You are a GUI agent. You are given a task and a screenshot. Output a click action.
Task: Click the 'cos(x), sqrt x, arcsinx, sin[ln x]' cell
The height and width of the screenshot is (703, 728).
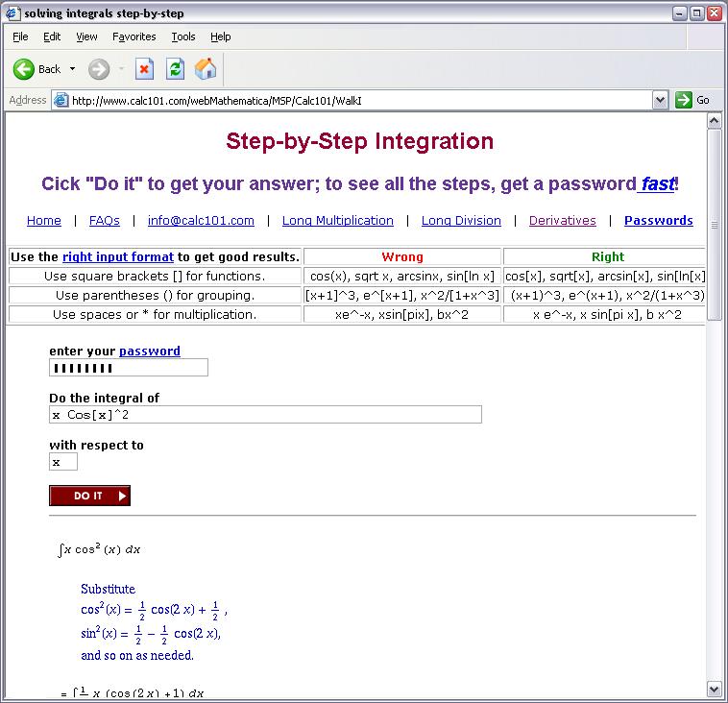click(402, 277)
